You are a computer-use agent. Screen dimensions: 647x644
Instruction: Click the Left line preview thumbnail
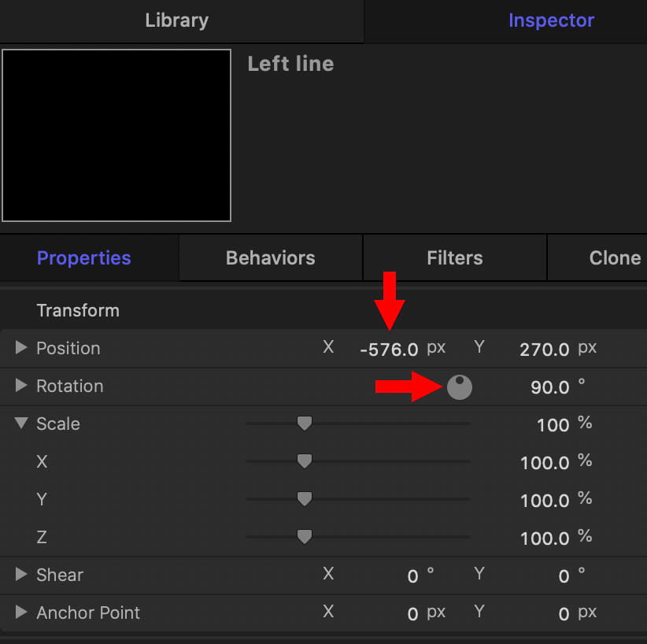[116, 135]
